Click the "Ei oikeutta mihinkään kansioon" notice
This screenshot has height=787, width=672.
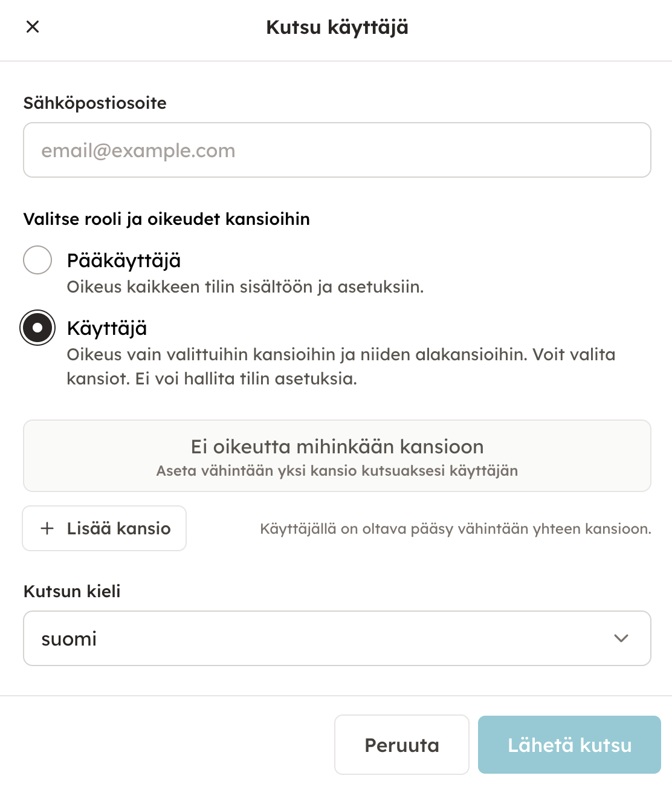[337, 456]
